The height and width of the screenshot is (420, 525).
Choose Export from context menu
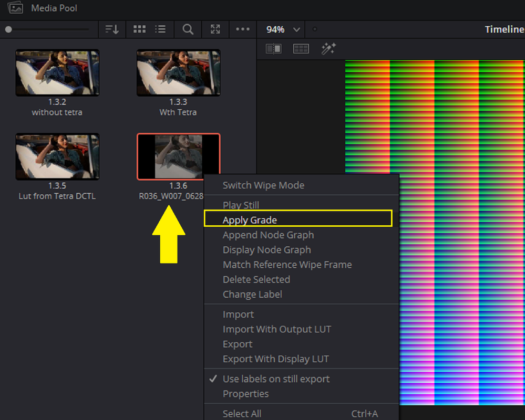point(301,344)
